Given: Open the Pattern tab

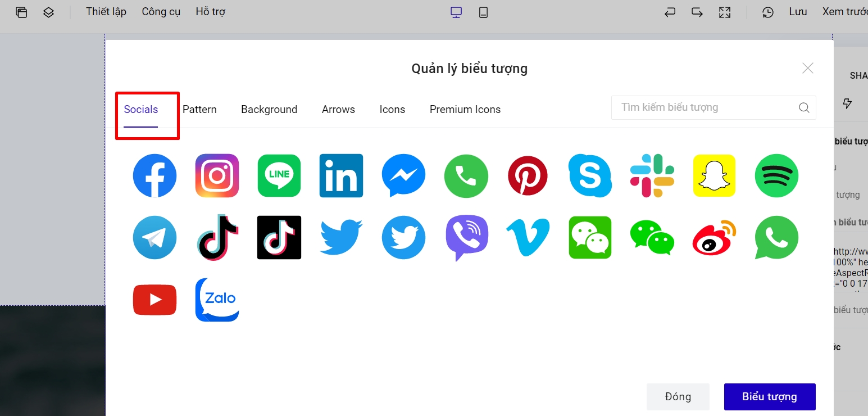Looking at the screenshot, I should tap(199, 110).
